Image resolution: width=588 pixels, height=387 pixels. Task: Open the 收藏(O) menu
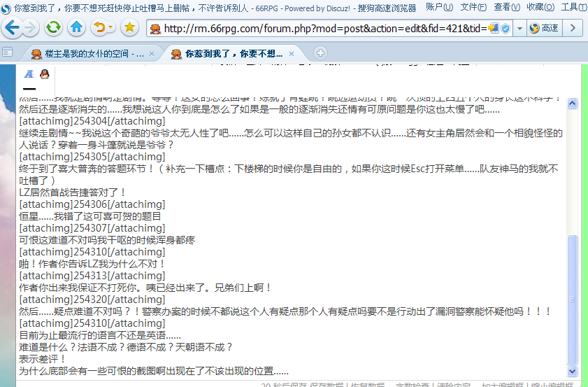coord(540,7)
